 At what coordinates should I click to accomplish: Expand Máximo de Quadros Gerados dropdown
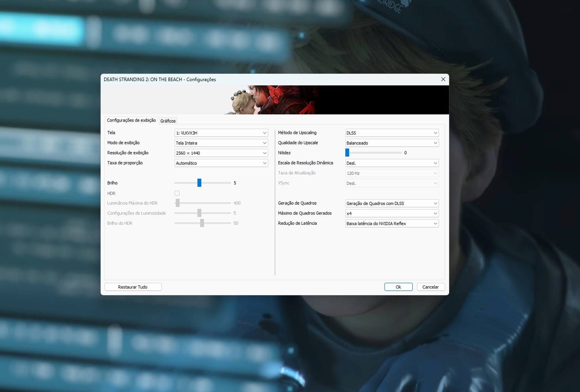click(x=392, y=213)
